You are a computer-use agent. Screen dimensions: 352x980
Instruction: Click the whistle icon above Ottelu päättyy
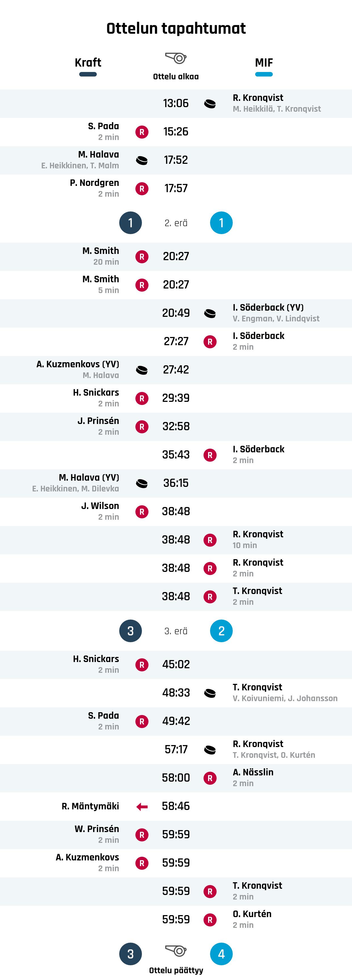click(176, 951)
